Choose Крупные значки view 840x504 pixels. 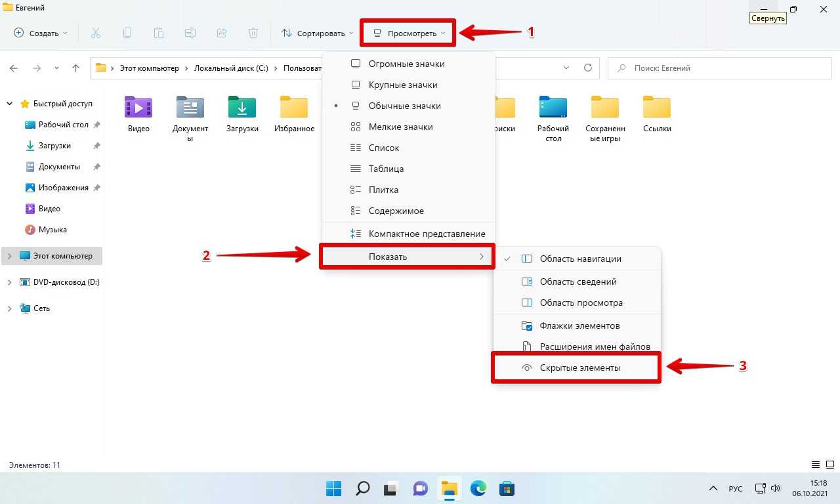(409, 85)
